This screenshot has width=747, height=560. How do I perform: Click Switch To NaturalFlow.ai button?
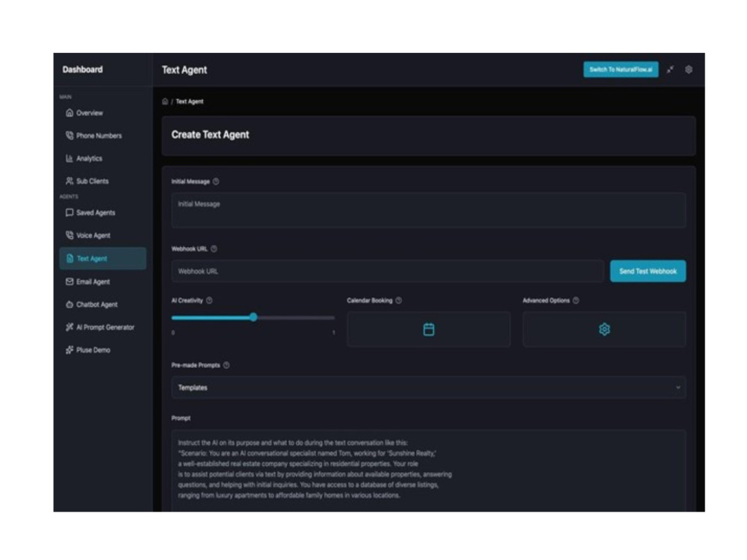click(621, 69)
